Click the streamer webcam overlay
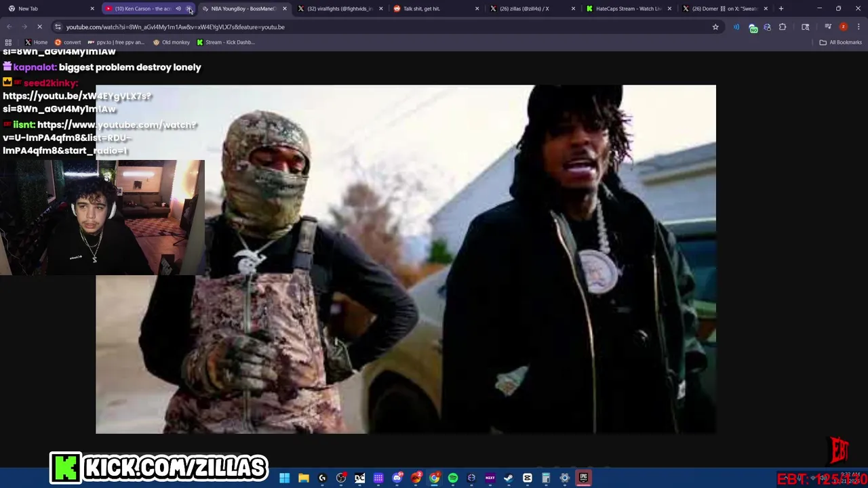 pyautogui.click(x=102, y=218)
